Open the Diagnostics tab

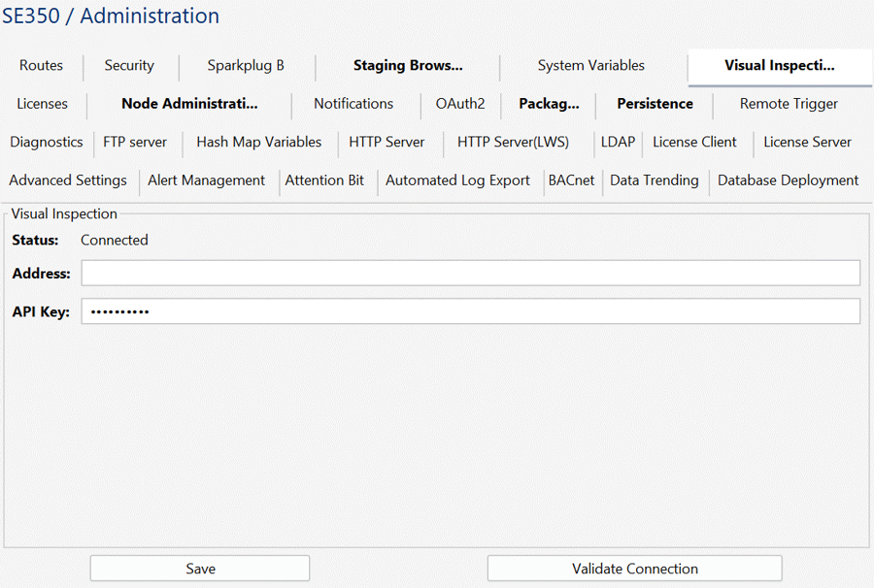tap(47, 142)
